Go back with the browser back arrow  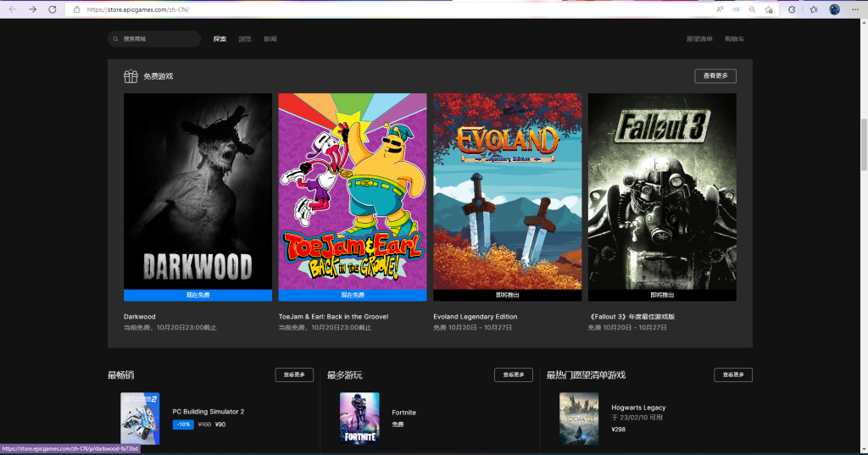click(x=13, y=9)
